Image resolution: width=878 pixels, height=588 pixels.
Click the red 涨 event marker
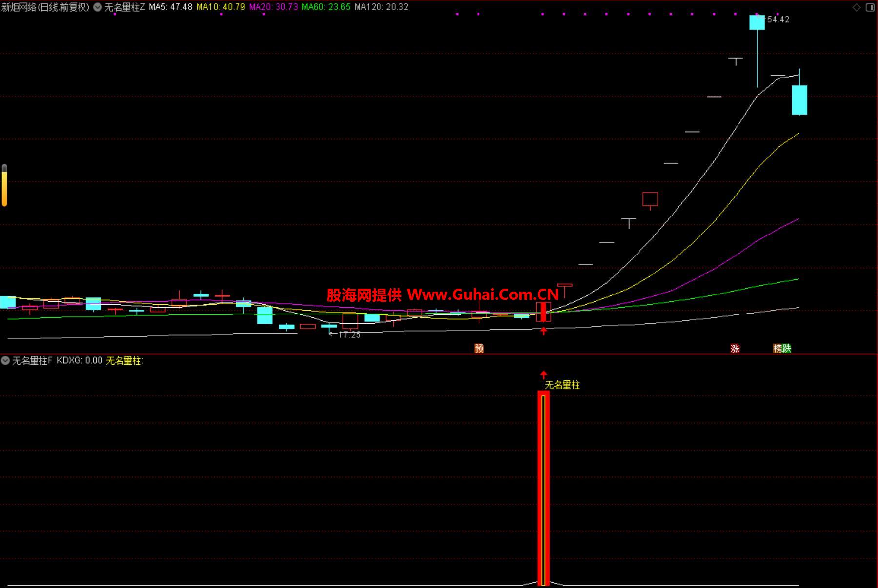(735, 348)
